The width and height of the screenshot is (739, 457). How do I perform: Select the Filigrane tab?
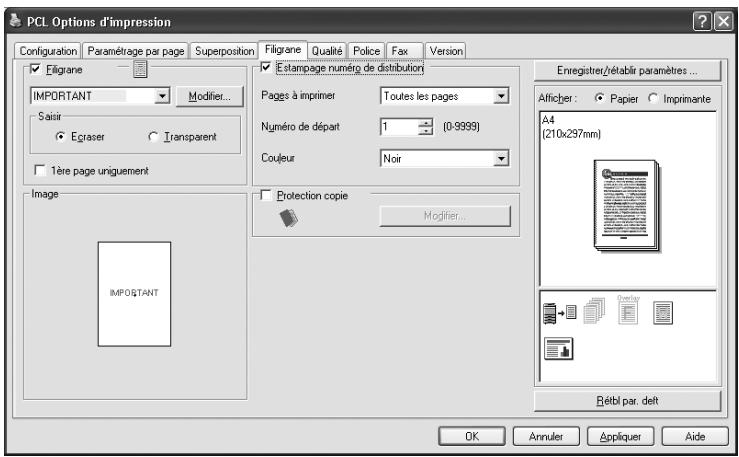click(283, 49)
